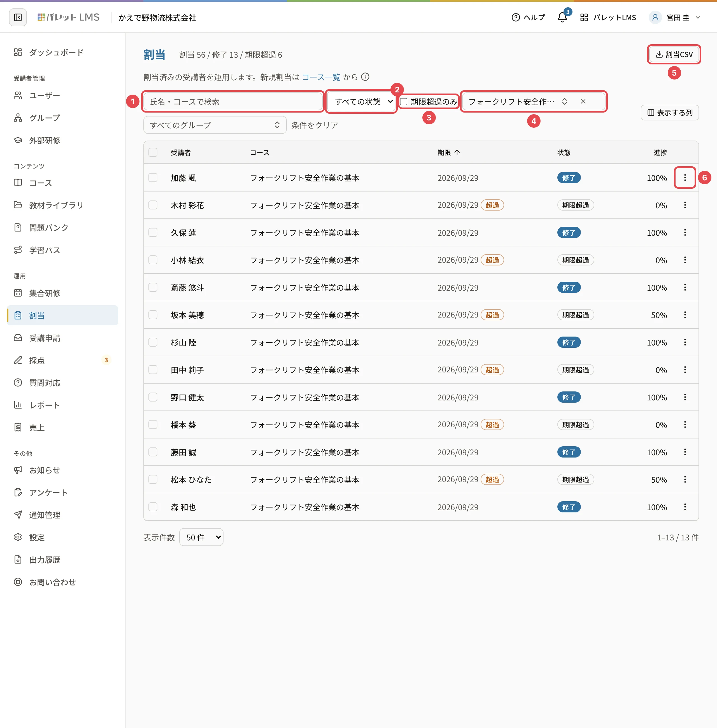Open 出力履歴 in the sidebar

pyautogui.click(x=62, y=560)
